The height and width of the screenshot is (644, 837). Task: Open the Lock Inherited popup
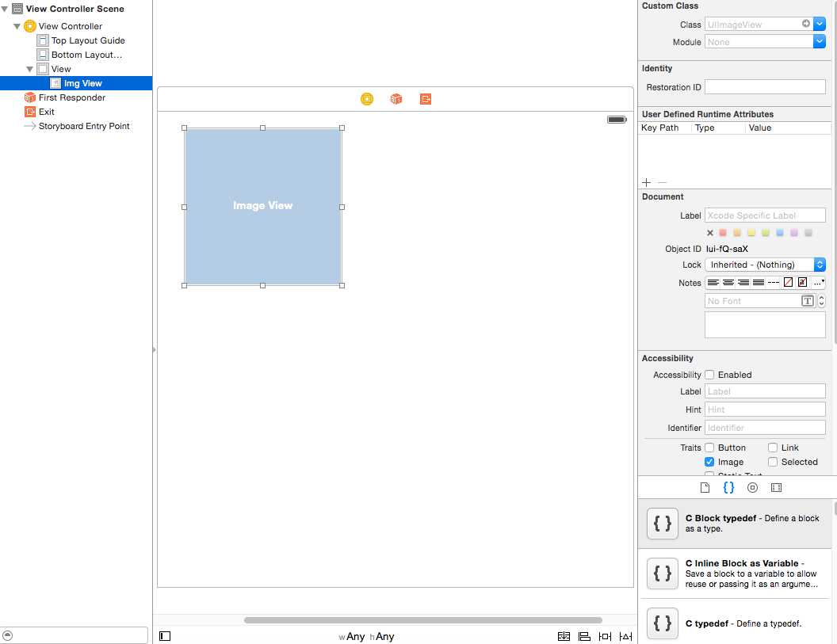tap(765, 265)
